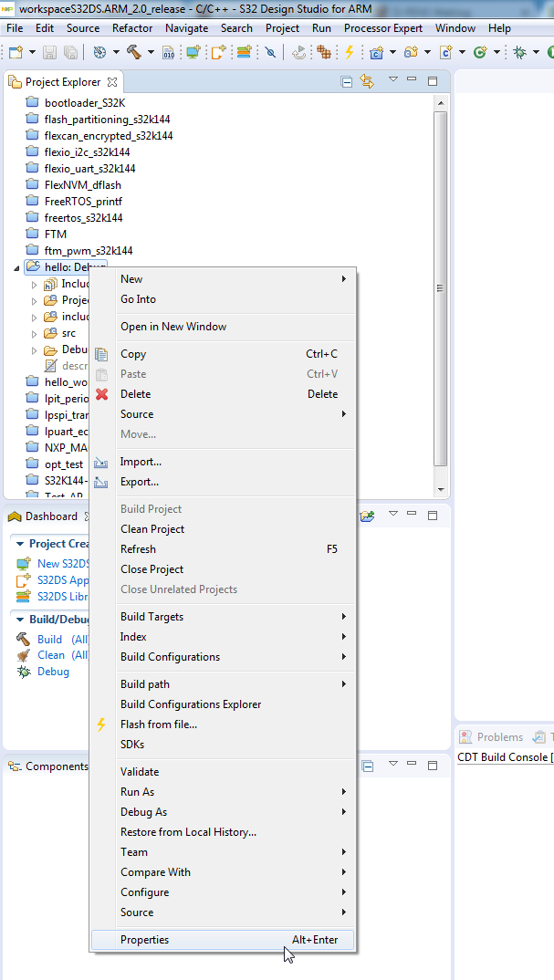Collapse the Project Creation section
The height and width of the screenshot is (980, 554).
(19, 544)
